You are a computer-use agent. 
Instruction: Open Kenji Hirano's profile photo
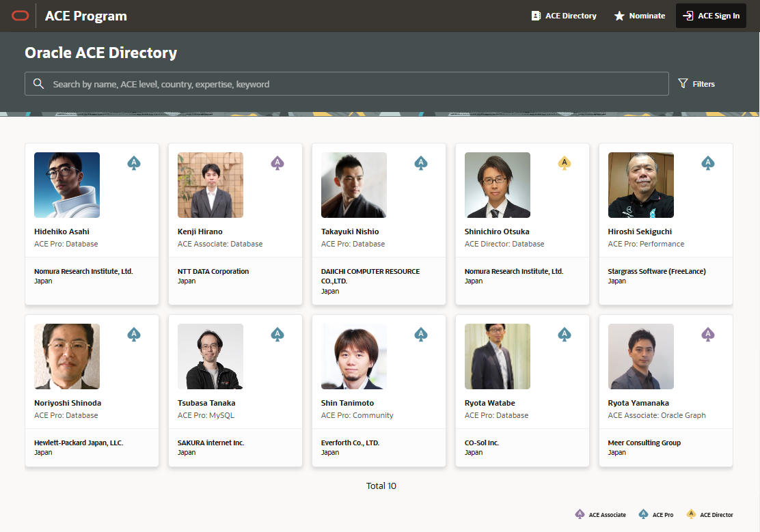[211, 185]
